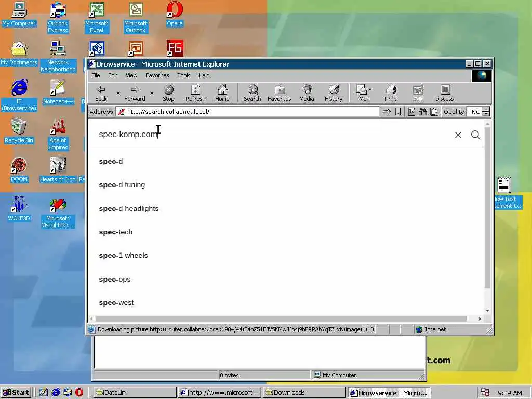The image size is (532, 399).
Task: Select the Network Neighborhood desktop icon
Action: pos(58,57)
